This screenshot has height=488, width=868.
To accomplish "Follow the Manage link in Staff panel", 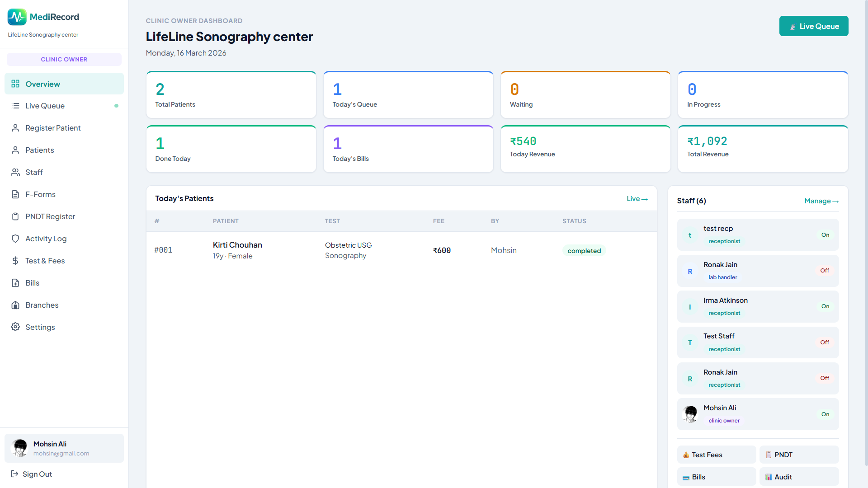I will pos(821,201).
